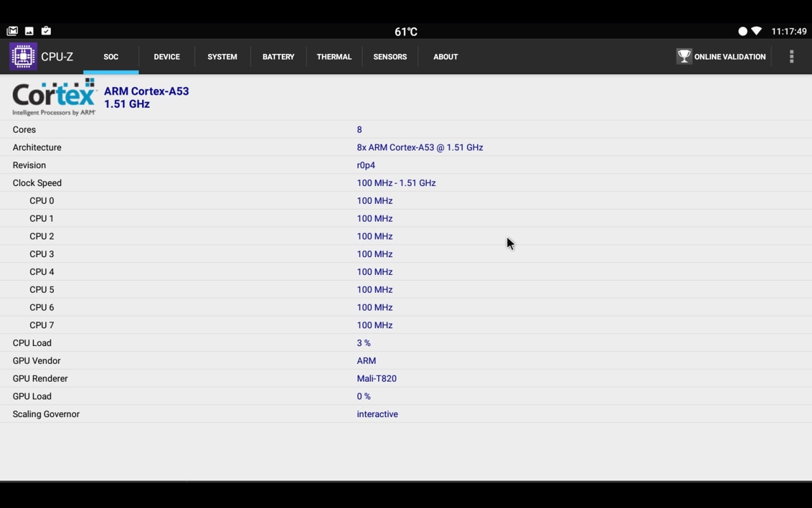Select the GPU Vendor label

click(36, 361)
